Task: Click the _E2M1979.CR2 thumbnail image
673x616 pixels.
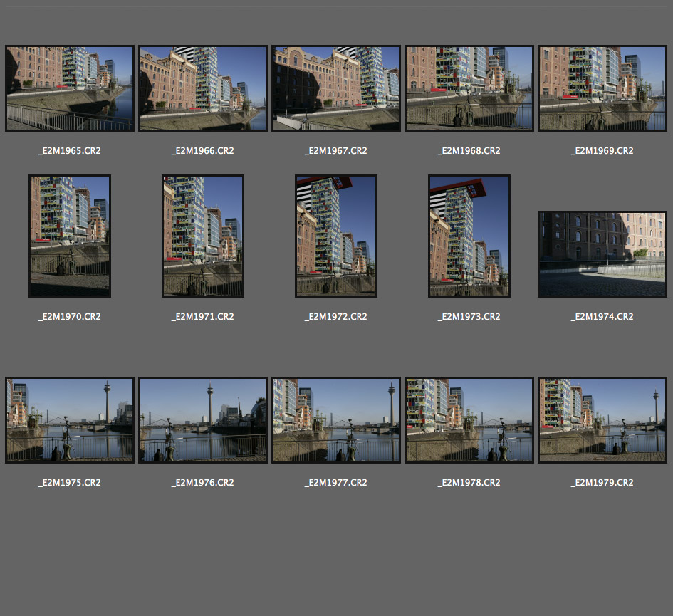Action: pos(602,420)
